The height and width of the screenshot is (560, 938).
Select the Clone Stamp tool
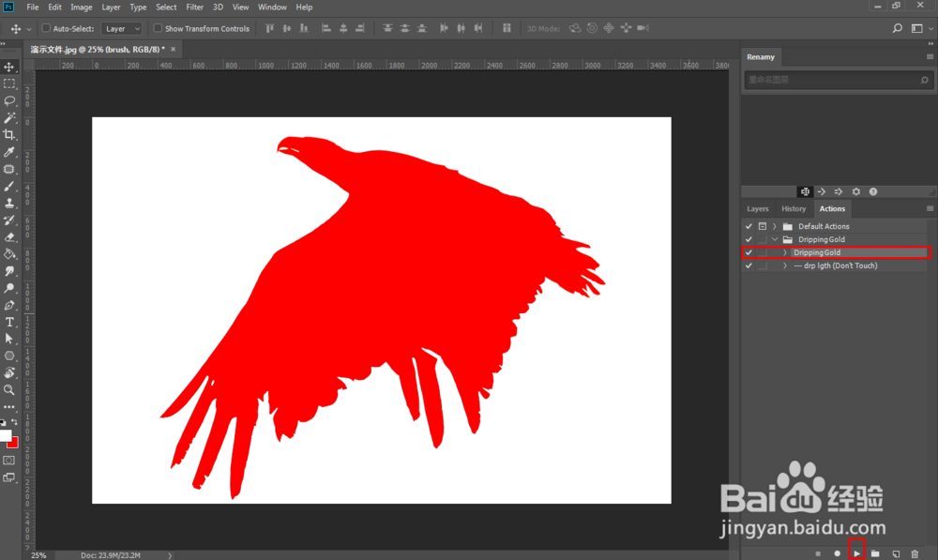coord(9,204)
